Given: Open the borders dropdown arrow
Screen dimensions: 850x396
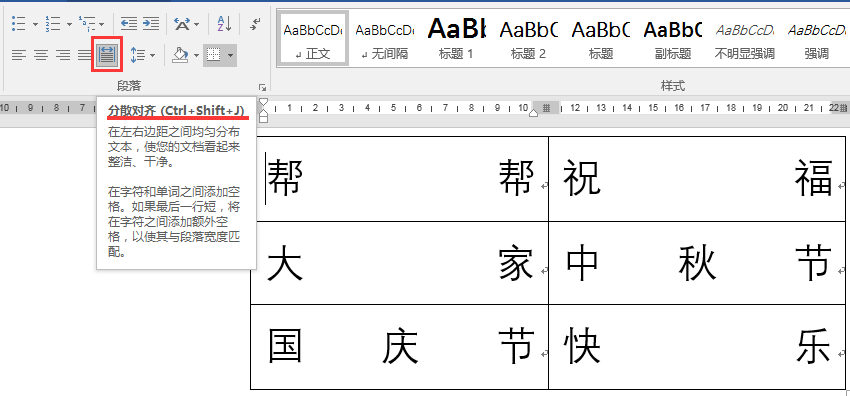Looking at the screenshot, I should (231, 55).
